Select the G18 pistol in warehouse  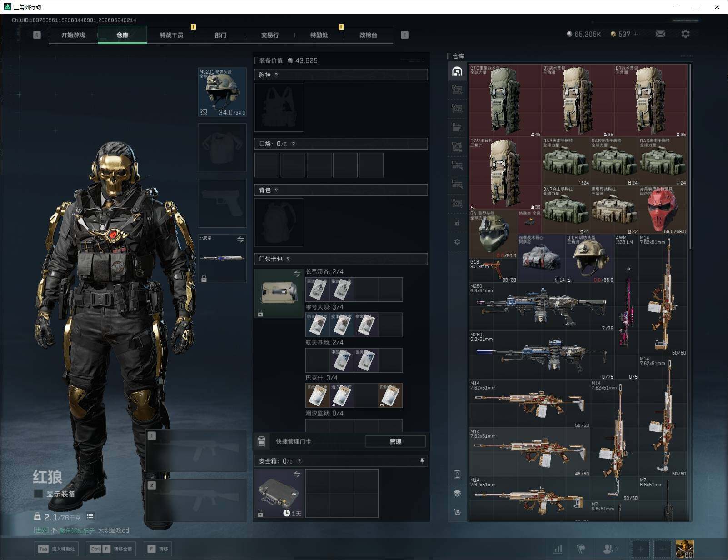[493, 270]
